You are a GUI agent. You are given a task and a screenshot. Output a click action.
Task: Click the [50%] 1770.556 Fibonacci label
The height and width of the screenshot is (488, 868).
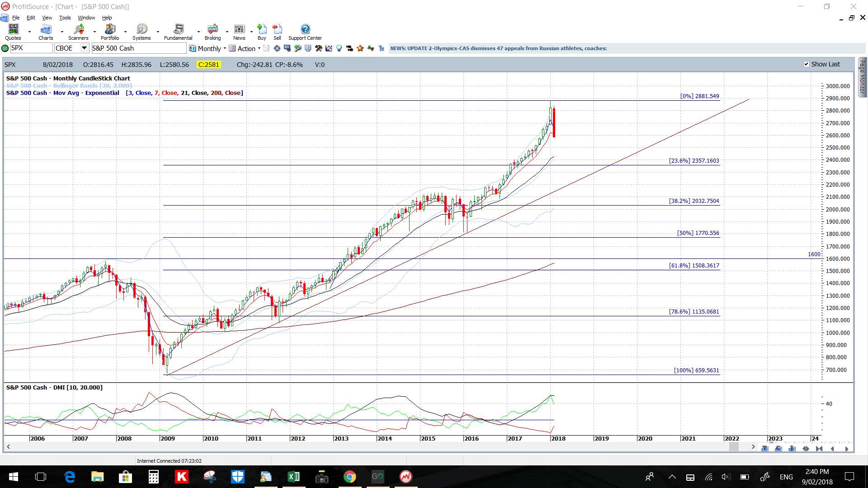698,233
